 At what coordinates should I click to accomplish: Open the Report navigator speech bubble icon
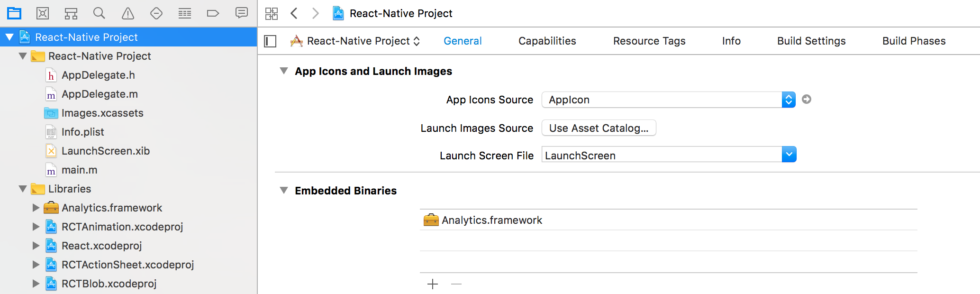tap(242, 13)
